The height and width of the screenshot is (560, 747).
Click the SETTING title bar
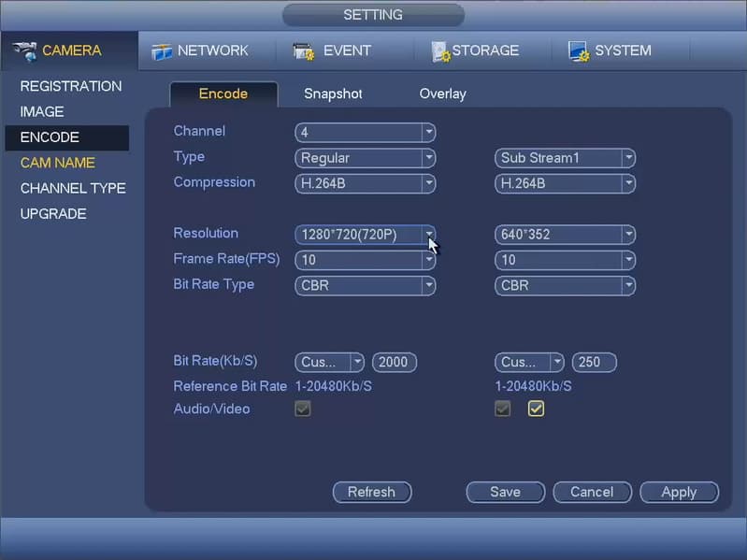[x=374, y=15]
